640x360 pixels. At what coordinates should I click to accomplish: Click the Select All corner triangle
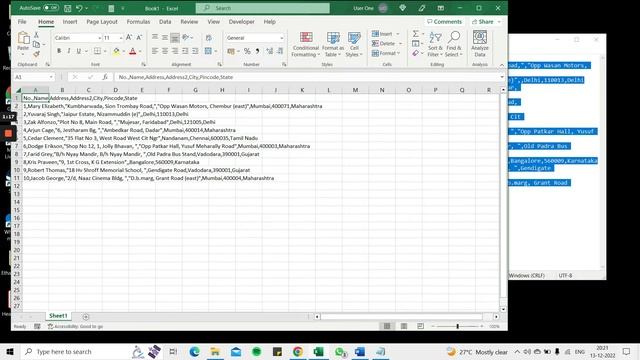pos(18,90)
